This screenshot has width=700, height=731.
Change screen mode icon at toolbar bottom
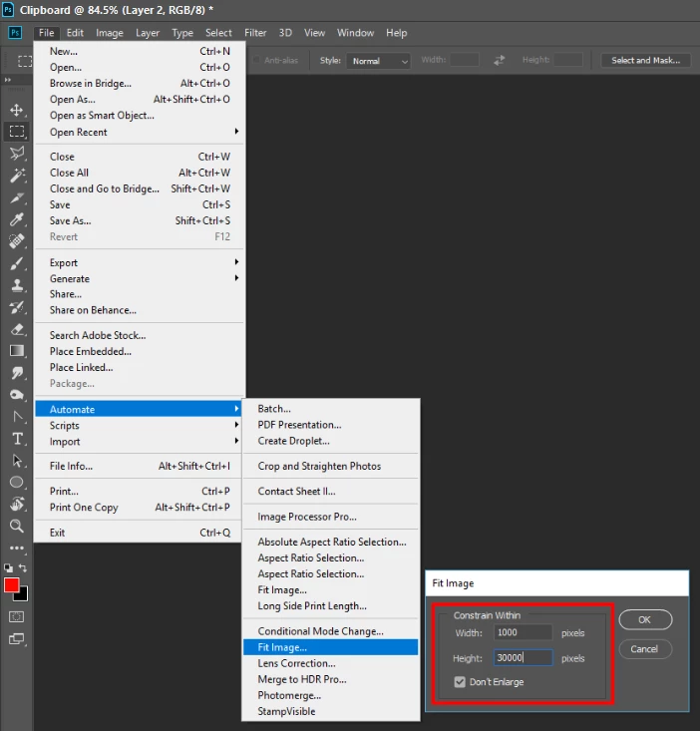point(16,638)
